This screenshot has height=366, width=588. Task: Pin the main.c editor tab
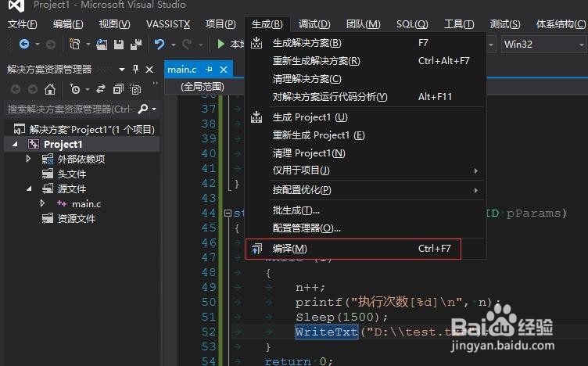(210, 70)
